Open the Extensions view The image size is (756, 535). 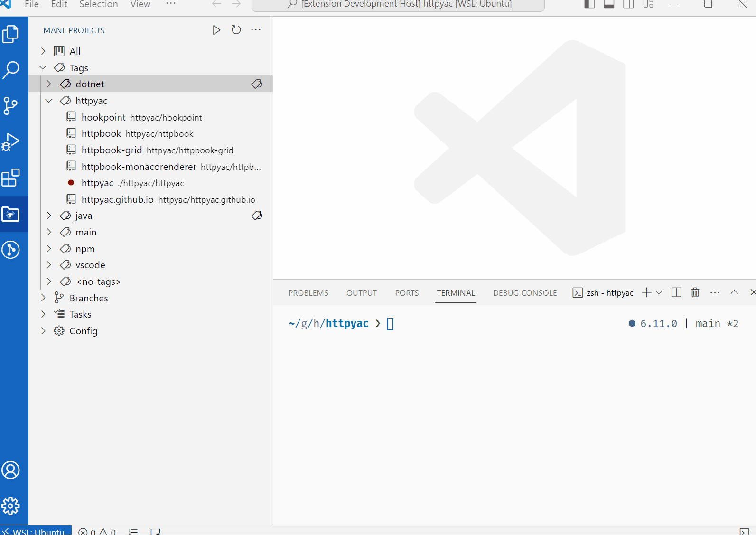[x=11, y=178]
